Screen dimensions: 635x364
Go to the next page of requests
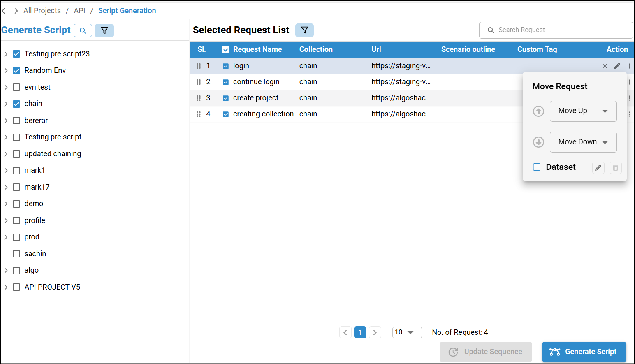(x=375, y=332)
